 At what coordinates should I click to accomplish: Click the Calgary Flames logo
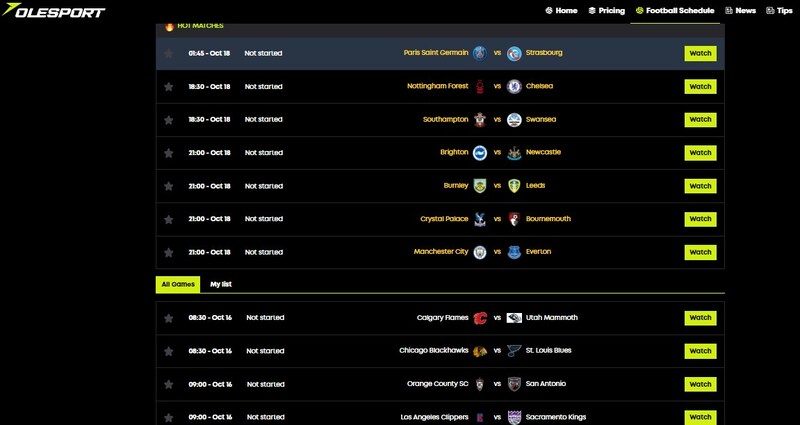(480, 318)
